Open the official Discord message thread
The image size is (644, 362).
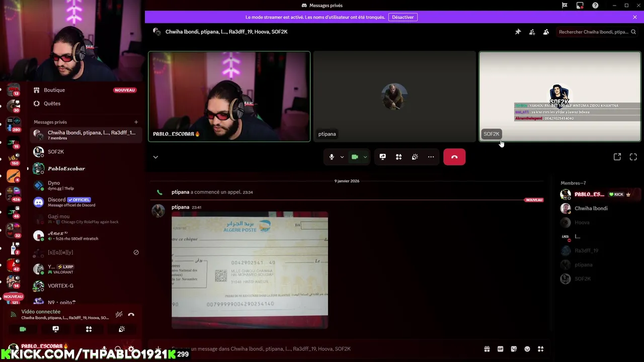point(86,202)
